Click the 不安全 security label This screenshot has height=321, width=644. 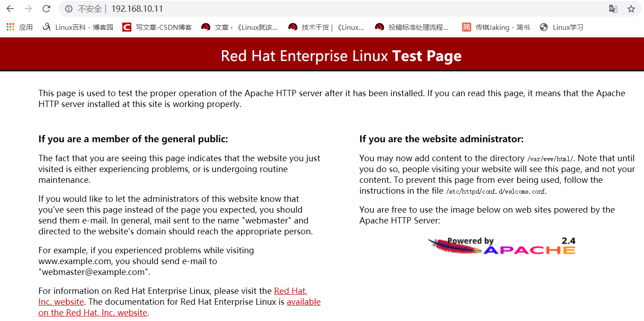click(x=89, y=9)
